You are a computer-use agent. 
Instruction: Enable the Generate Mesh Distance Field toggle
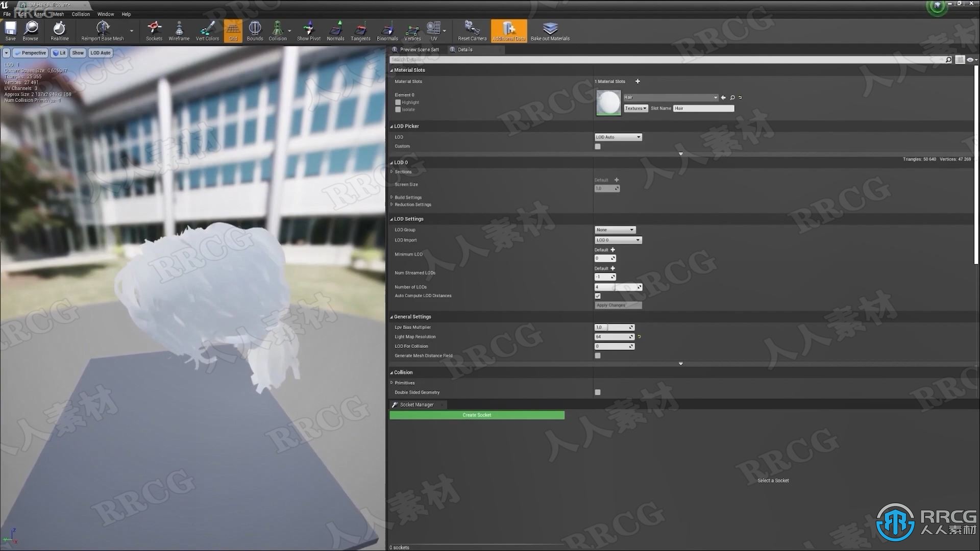coord(597,355)
